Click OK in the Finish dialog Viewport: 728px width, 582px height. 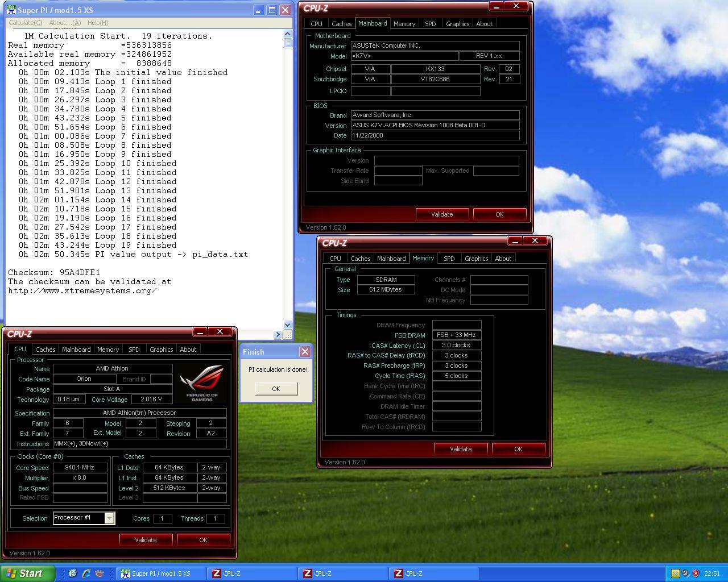(276, 389)
